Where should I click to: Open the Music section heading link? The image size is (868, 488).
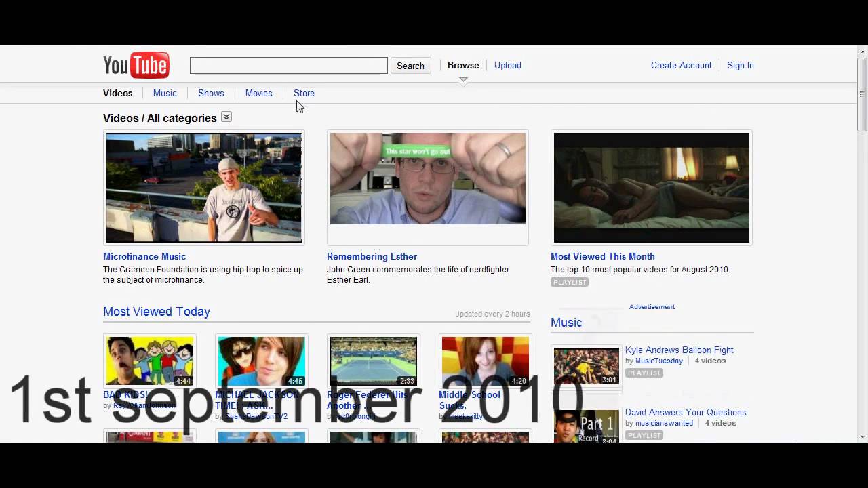pos(566,323)
